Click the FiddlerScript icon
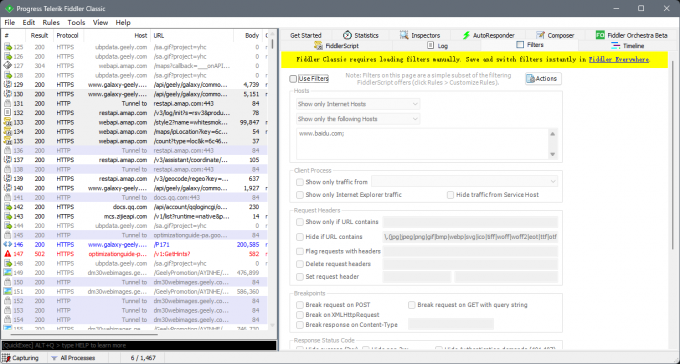Viewport: 680px width, 364px height. tap(318, 46)
